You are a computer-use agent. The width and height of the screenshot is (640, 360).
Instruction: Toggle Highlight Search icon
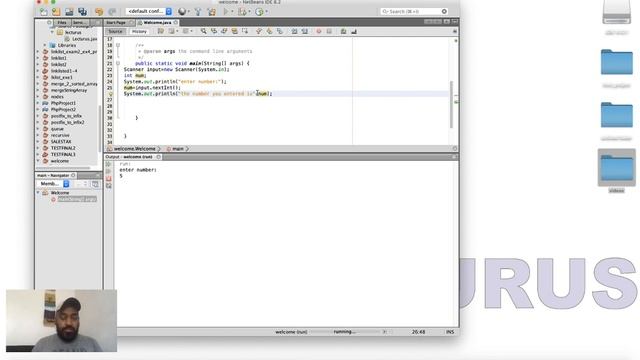click(x=234, y=31)
